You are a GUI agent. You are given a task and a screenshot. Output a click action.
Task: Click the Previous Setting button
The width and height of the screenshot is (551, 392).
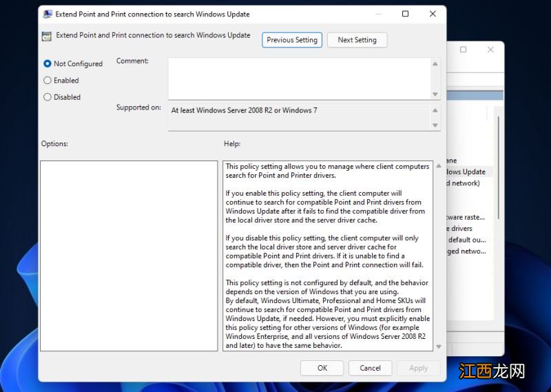(291, 40)
